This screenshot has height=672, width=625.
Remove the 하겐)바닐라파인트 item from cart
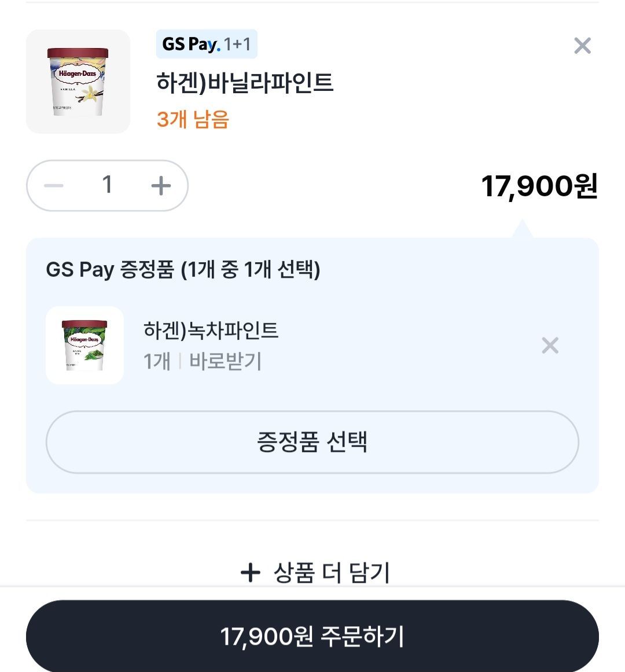582,46
